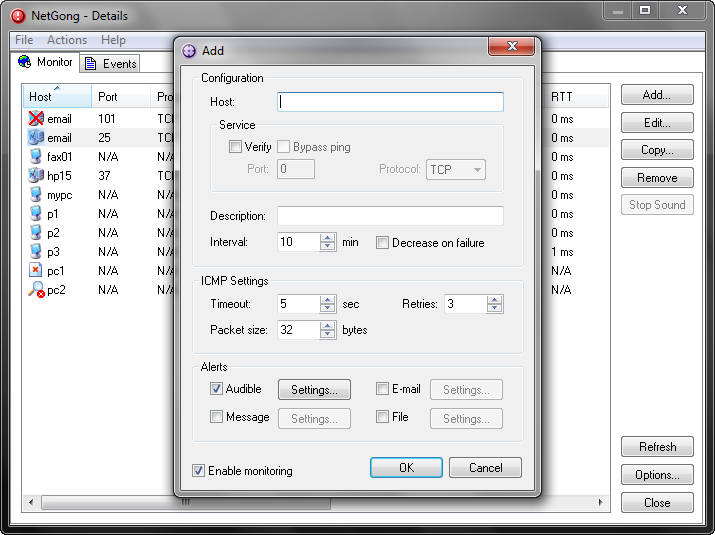Select the mypc computer icon
Image resolution: width=715 pixels, height=535 pixels.
[36, 195]
